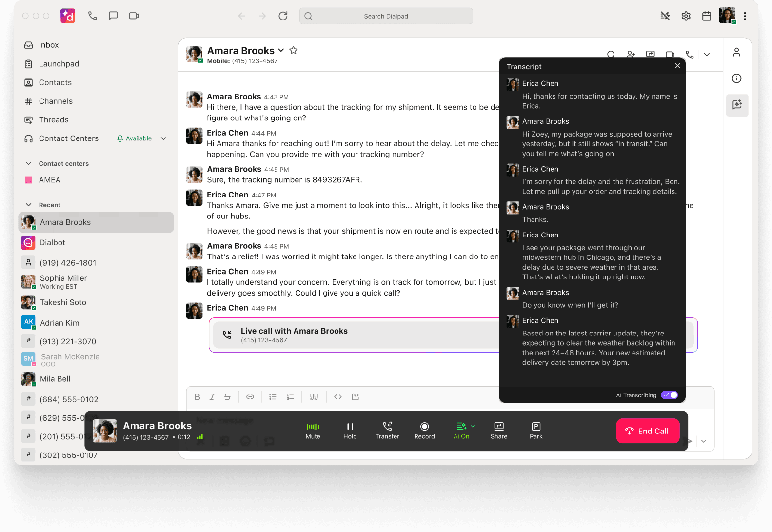The width and height of the screenshot is (772, 532).
Task: Insert bulleted list in message editor
Action: coord(273,397)
